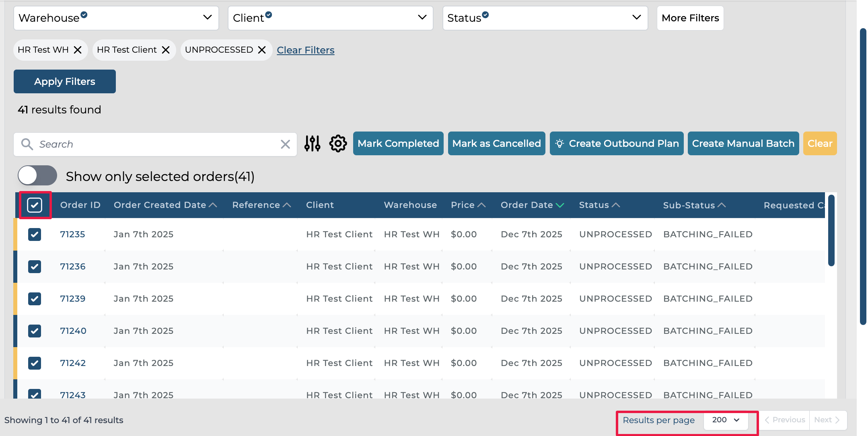
Task: Toggle Show only selected orders switch
Action: (37, 176)
